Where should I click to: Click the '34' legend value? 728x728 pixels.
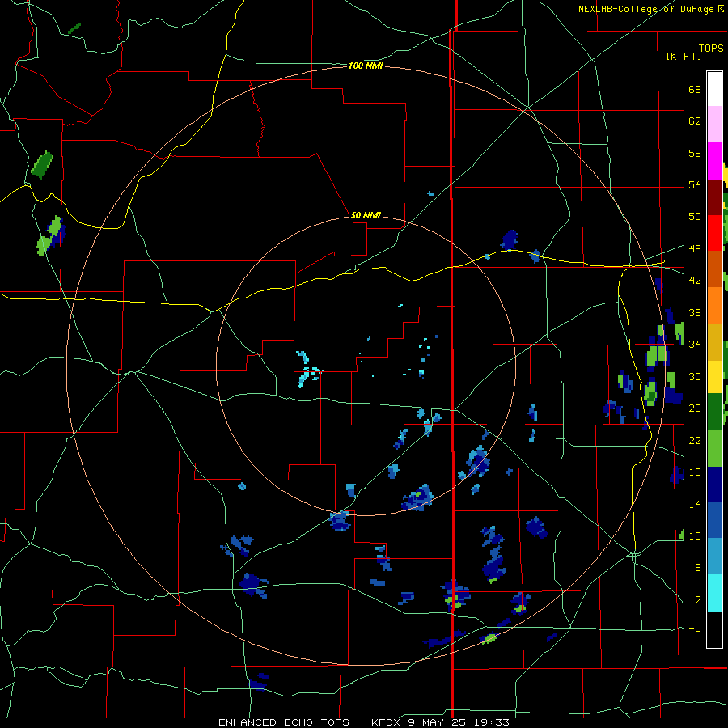[695, 344]
